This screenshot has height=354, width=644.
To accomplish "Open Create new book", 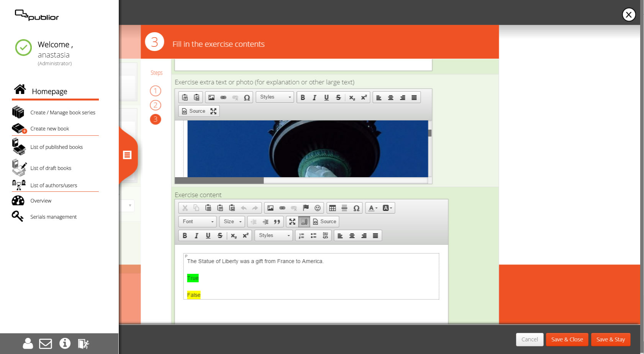I will click(x=49, y=128).
